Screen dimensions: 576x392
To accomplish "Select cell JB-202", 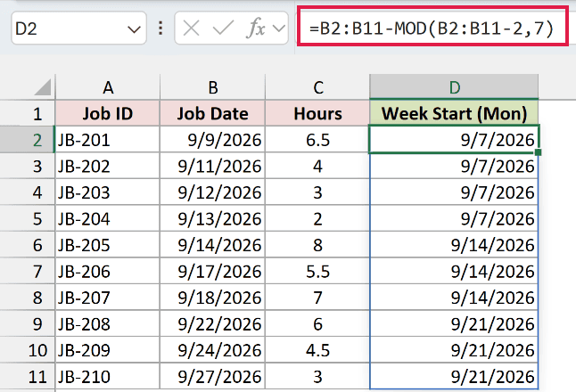I will [108, 166].
